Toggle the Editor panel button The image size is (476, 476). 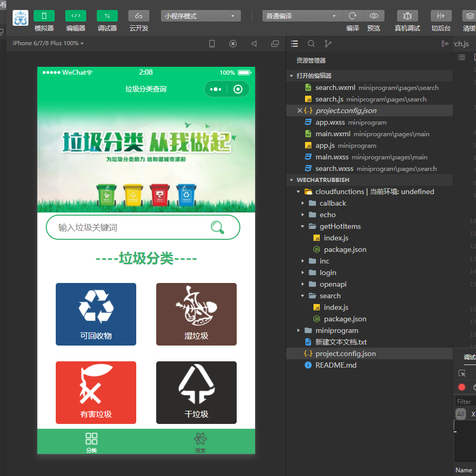[76, 16]
